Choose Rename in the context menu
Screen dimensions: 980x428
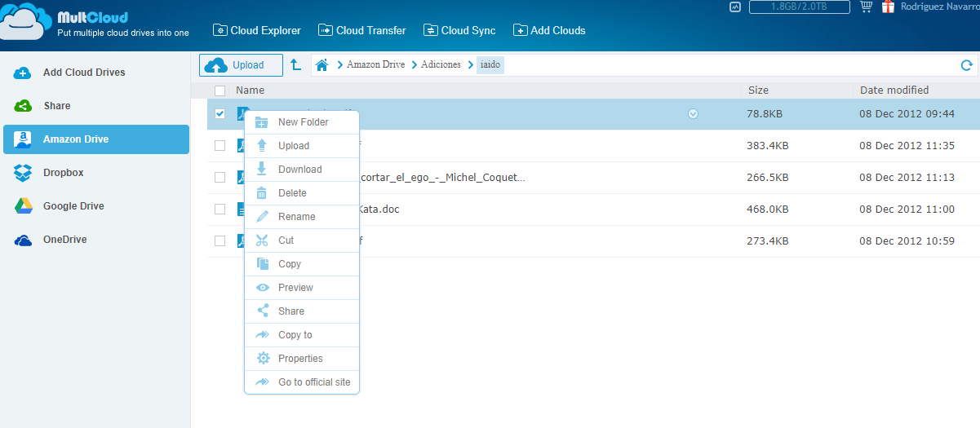point(302,217)
